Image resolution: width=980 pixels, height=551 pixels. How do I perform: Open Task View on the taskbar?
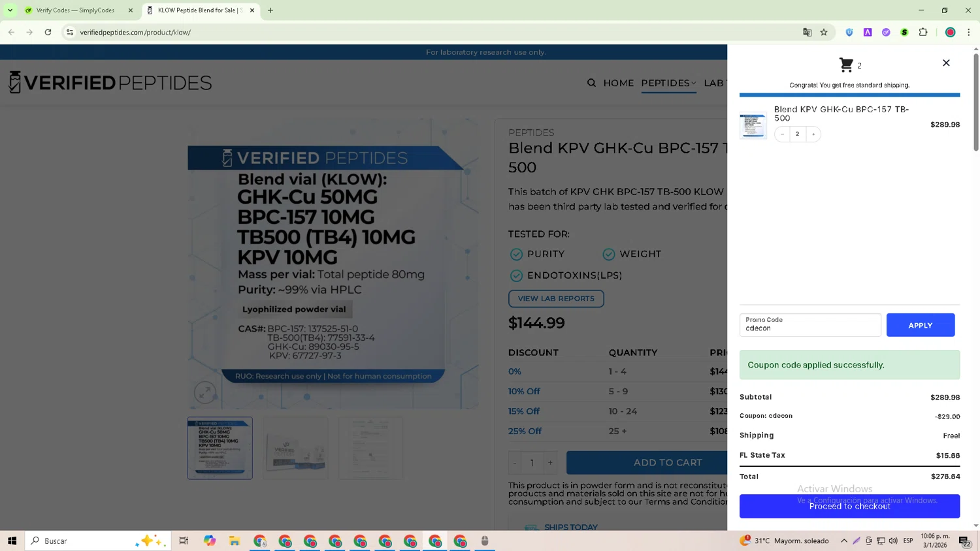point(184,541)
